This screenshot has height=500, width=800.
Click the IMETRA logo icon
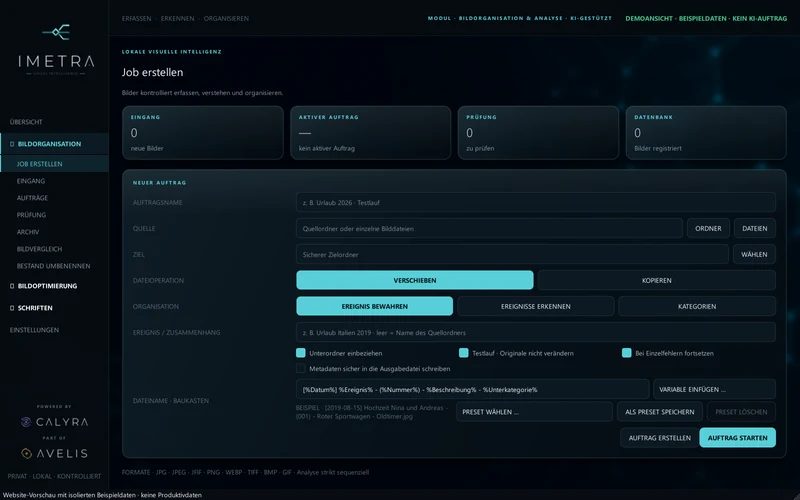click(x=56, y=32)
